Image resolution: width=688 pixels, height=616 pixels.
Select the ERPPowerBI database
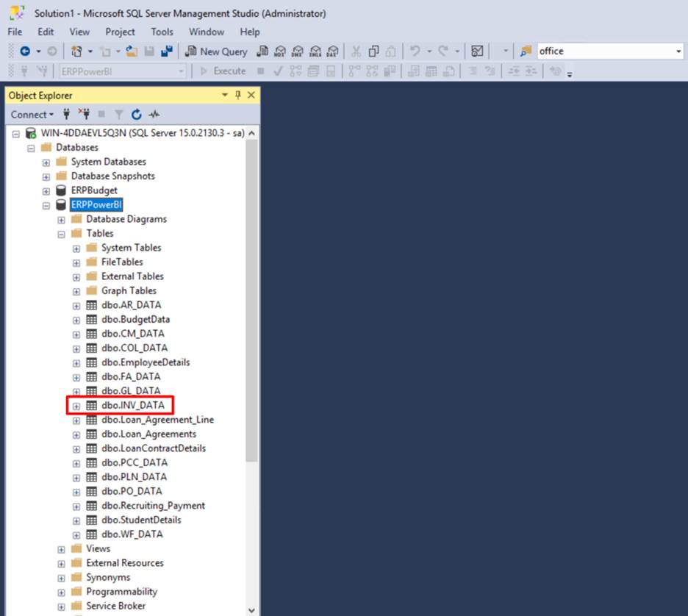[x=96, y=204]
